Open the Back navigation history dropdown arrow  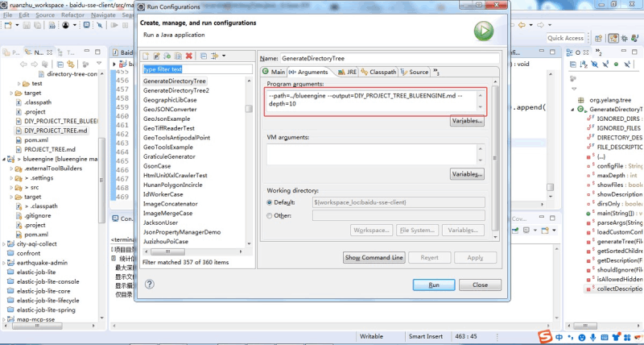click(531, 25)
